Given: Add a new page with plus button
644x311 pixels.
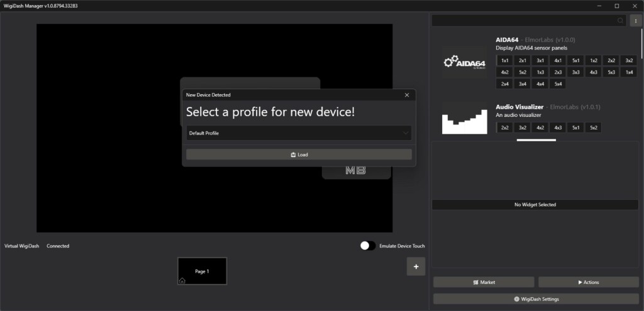Looking at the screenshot, I should 416,266.
